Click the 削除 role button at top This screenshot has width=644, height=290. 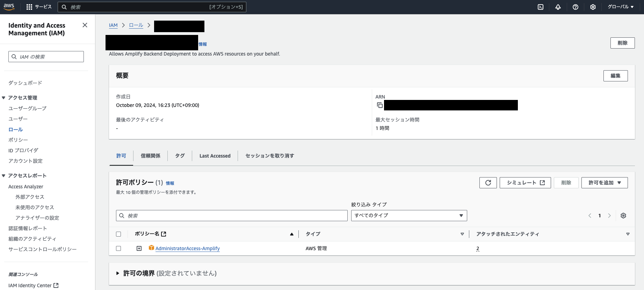[x=622, y=43]
